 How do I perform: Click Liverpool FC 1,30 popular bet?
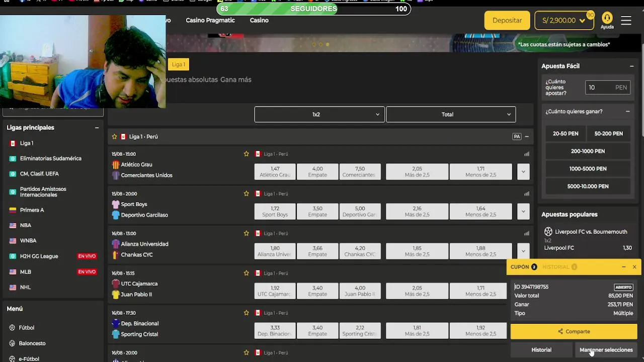coord(588,248)
